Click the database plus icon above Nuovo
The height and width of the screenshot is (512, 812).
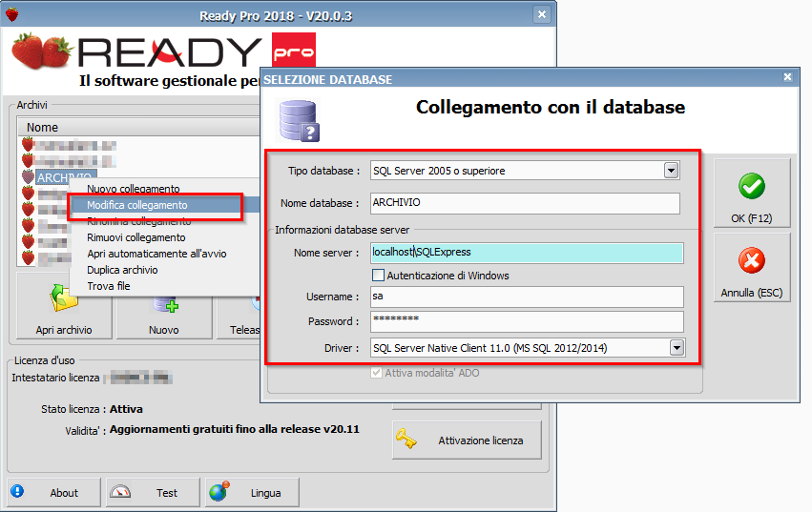(x=166, y=304)
